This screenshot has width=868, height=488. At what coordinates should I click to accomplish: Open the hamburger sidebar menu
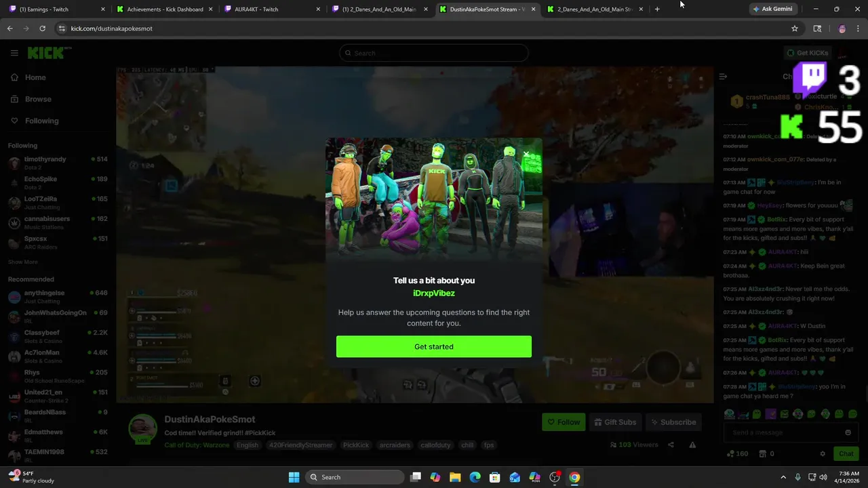[x=14, y=53]
